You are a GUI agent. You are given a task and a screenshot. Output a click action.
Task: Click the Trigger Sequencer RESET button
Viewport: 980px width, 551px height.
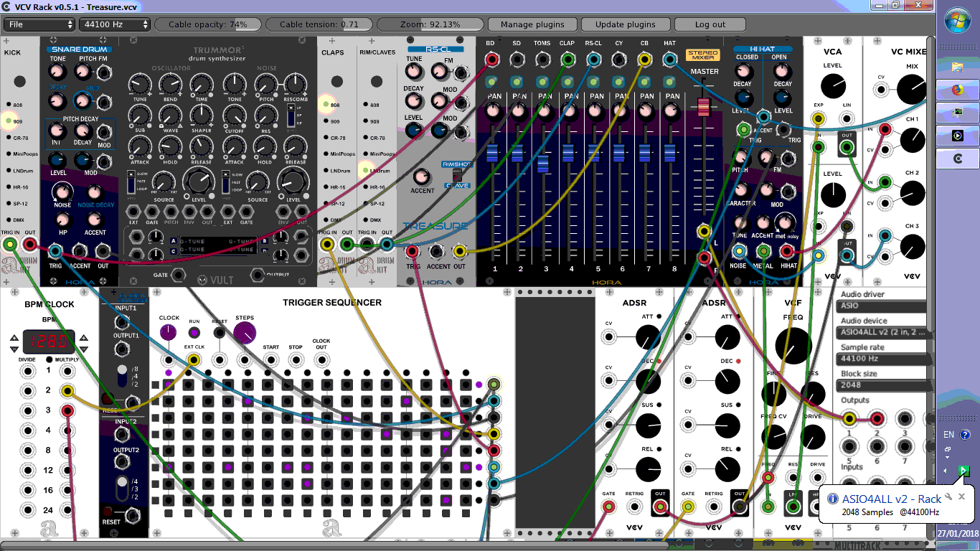tap(219, 333)
